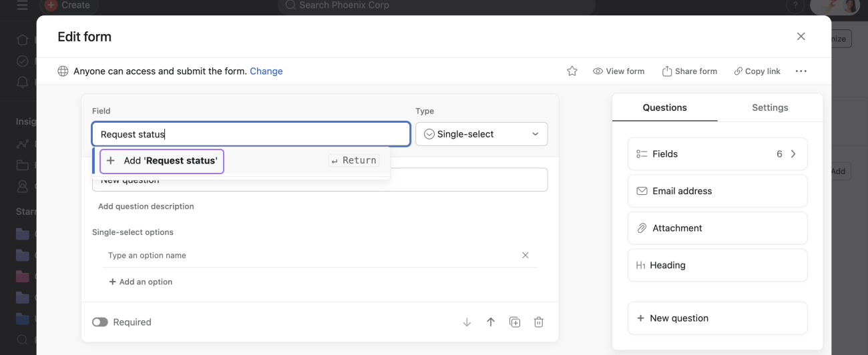The height and width of the screenshot is (355, 868).
Task: Add a New question button
Action: 717,318
